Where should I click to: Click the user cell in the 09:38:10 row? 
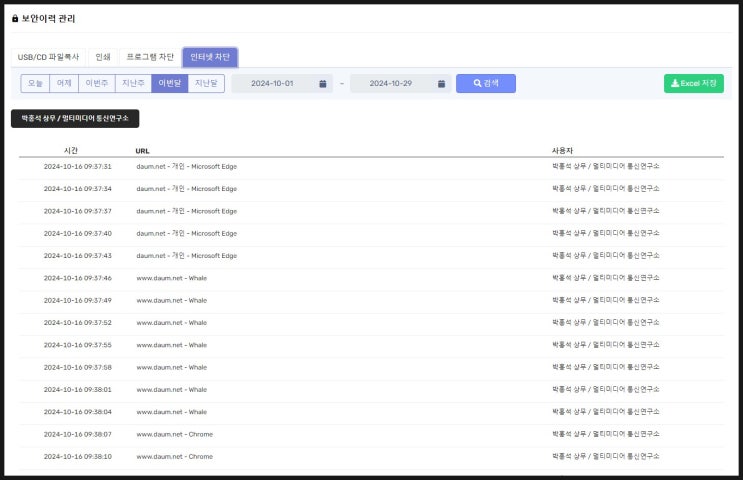pos(606,456)
